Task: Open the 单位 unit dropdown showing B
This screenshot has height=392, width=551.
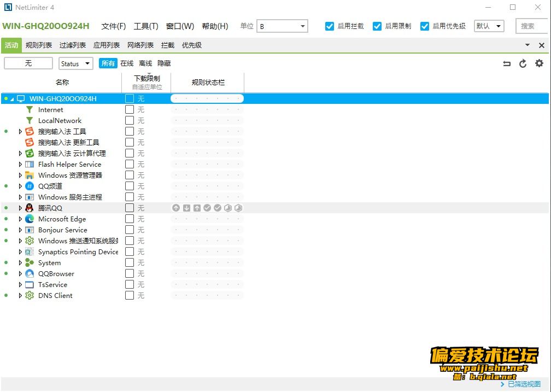Action: [x=282, y=26]
